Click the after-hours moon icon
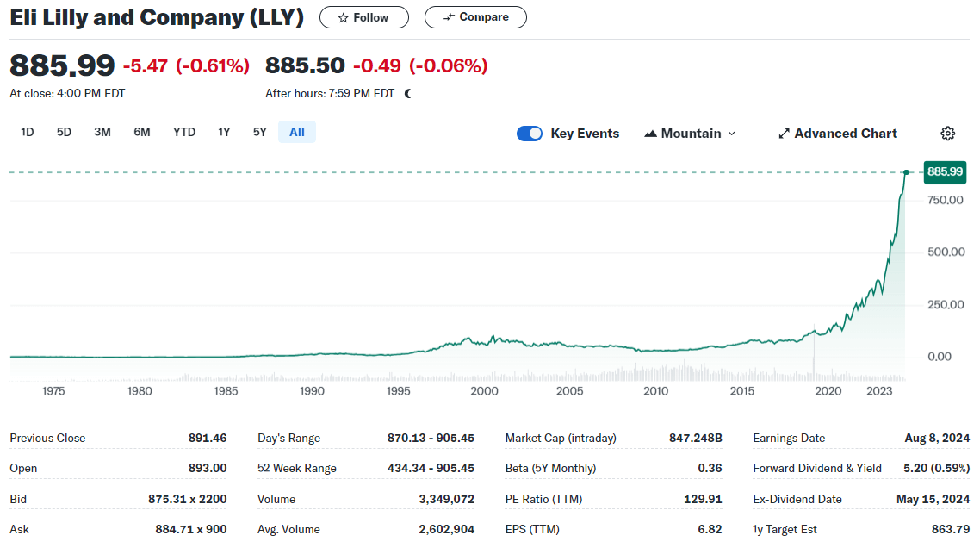Screen dimensions: 980x548 coord(408,94)
